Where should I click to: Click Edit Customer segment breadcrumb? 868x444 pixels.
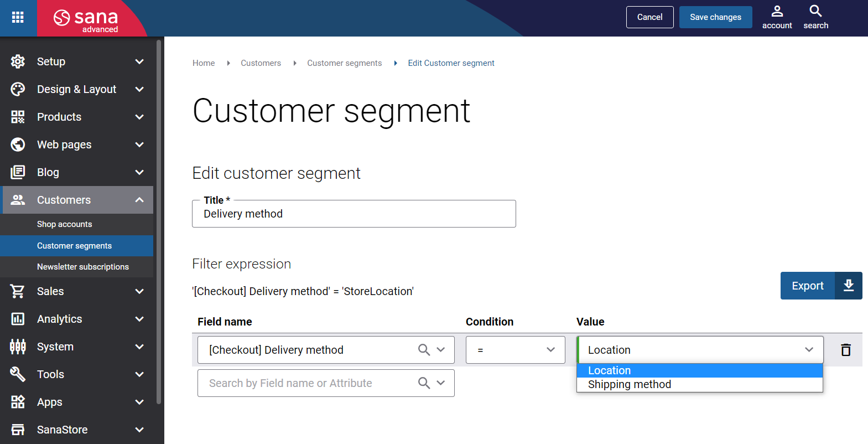pyautogui.click(x=451, y=63)
